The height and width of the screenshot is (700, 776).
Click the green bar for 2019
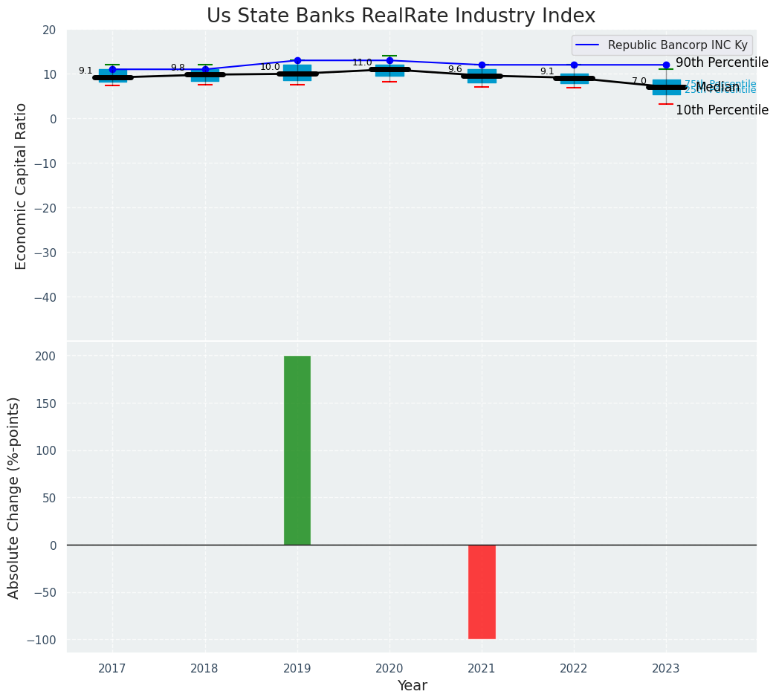click(297, 450)
